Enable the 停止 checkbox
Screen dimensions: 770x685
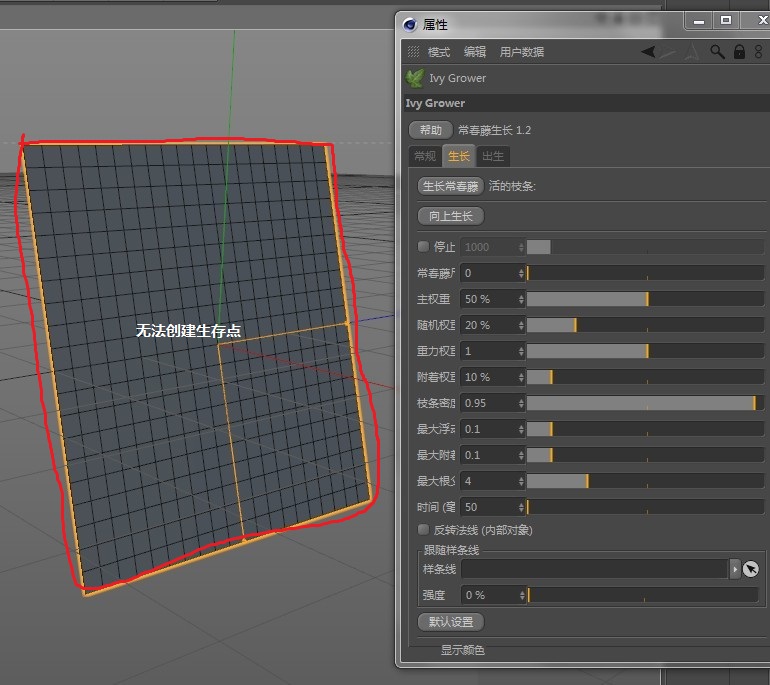point(423,247)
